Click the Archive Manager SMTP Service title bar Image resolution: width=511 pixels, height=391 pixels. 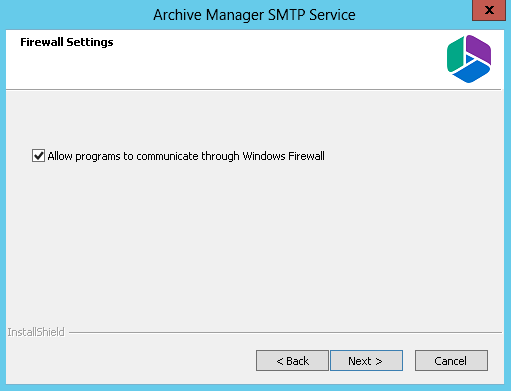tap(254, 15)
